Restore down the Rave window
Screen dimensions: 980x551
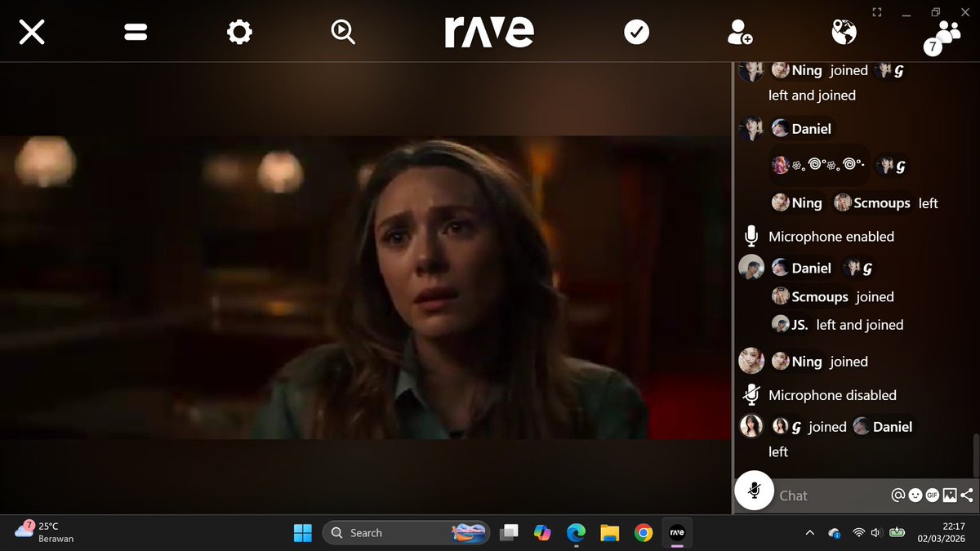936,12
